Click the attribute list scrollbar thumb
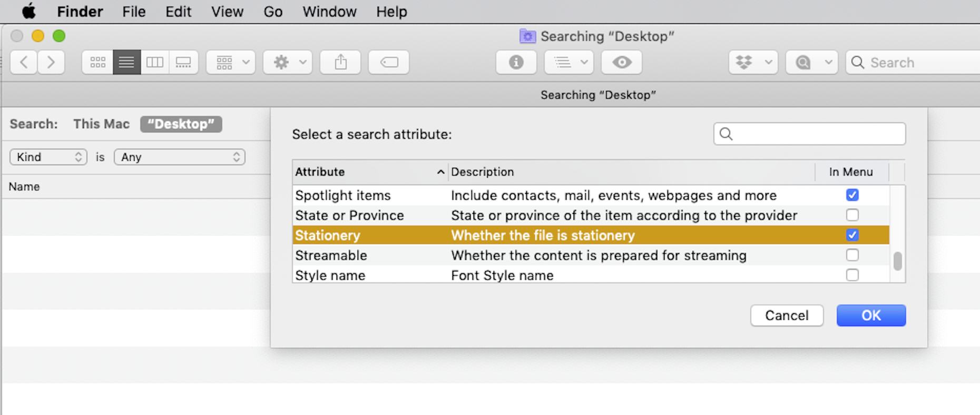Image resolution: width=980 pixels, height=415 pixels. (898, 261)
